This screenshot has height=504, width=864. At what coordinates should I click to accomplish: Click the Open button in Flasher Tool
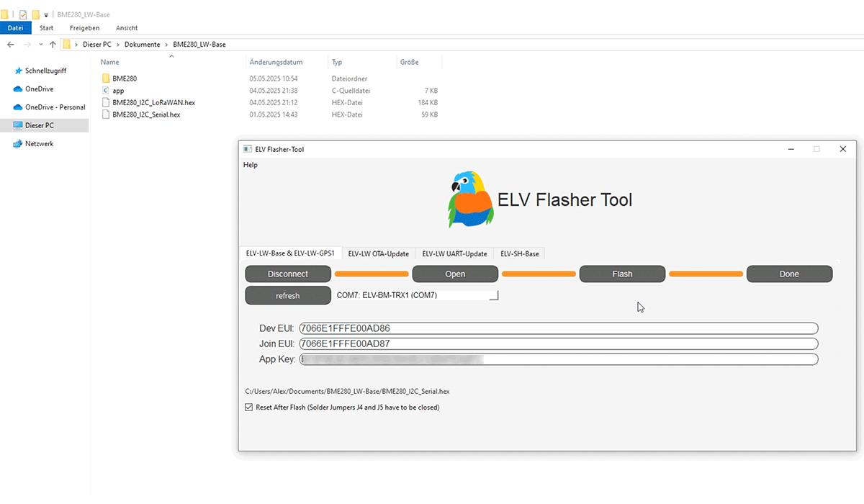[455, 274]
